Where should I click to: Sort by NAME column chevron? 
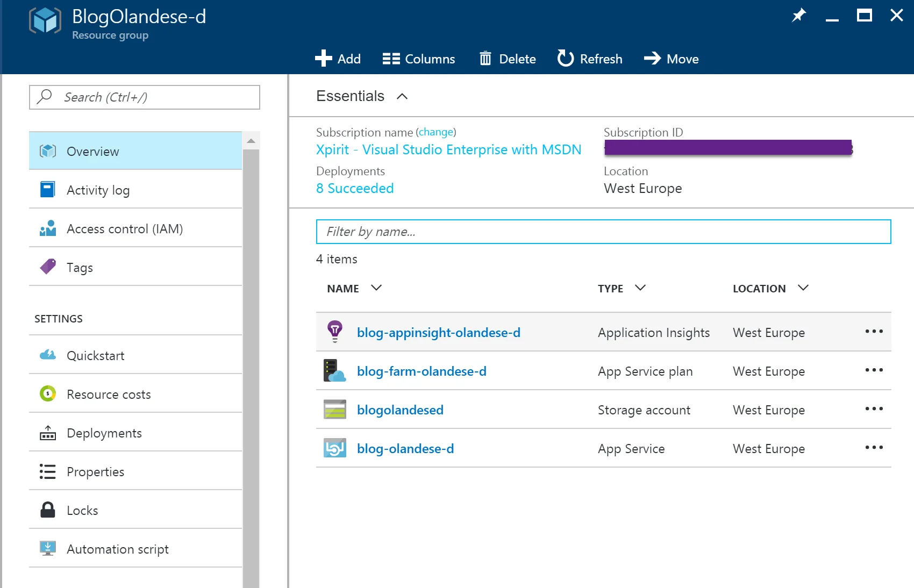[376, 288]
